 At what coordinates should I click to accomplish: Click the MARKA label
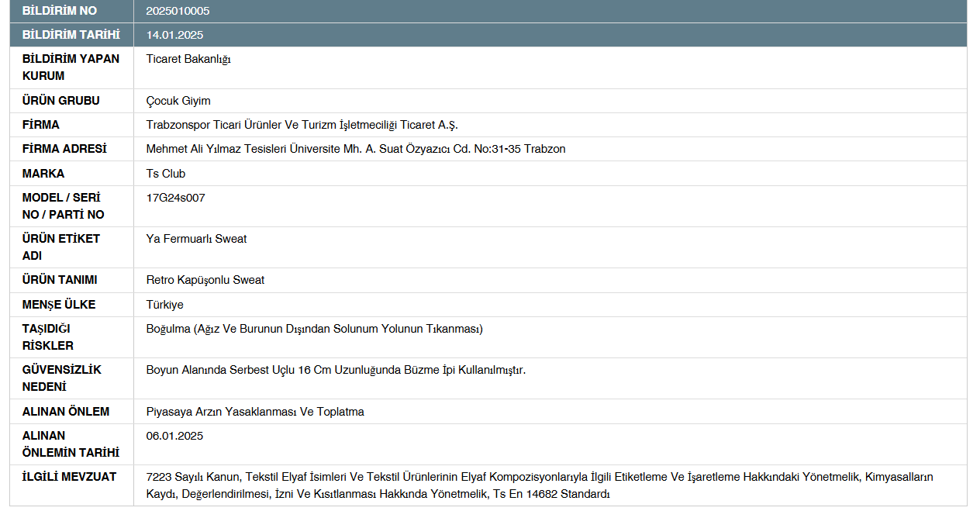pos(43,174)
